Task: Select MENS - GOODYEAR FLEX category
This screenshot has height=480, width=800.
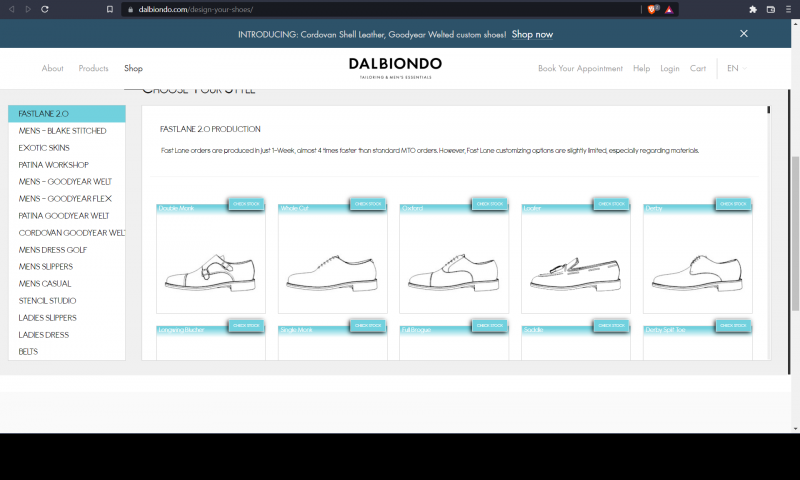Action: pos(67,198)
